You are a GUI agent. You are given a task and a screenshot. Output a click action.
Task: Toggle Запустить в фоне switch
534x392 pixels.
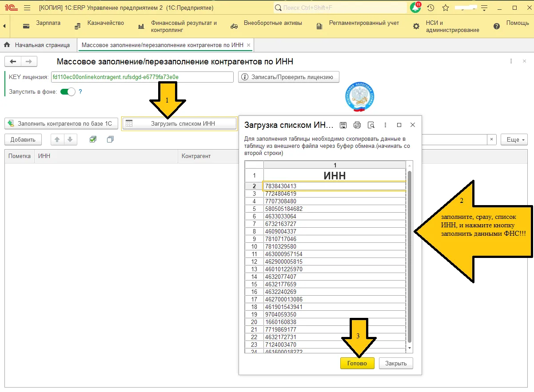point(68,92)
